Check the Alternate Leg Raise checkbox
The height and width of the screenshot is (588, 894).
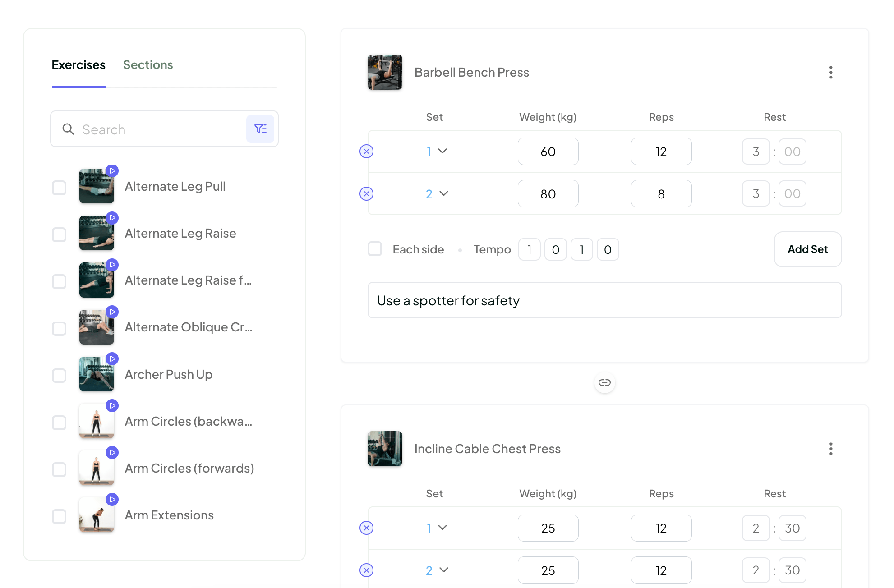59,234
